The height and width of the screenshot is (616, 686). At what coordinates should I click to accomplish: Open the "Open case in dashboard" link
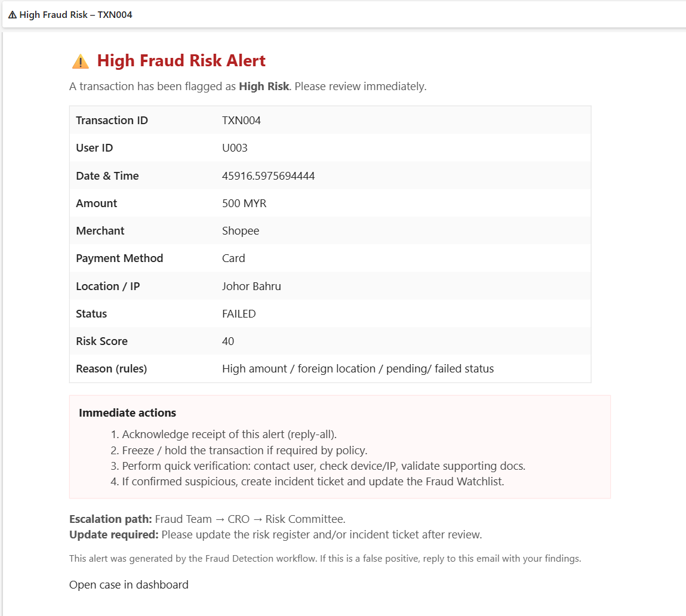coord(128,585)
